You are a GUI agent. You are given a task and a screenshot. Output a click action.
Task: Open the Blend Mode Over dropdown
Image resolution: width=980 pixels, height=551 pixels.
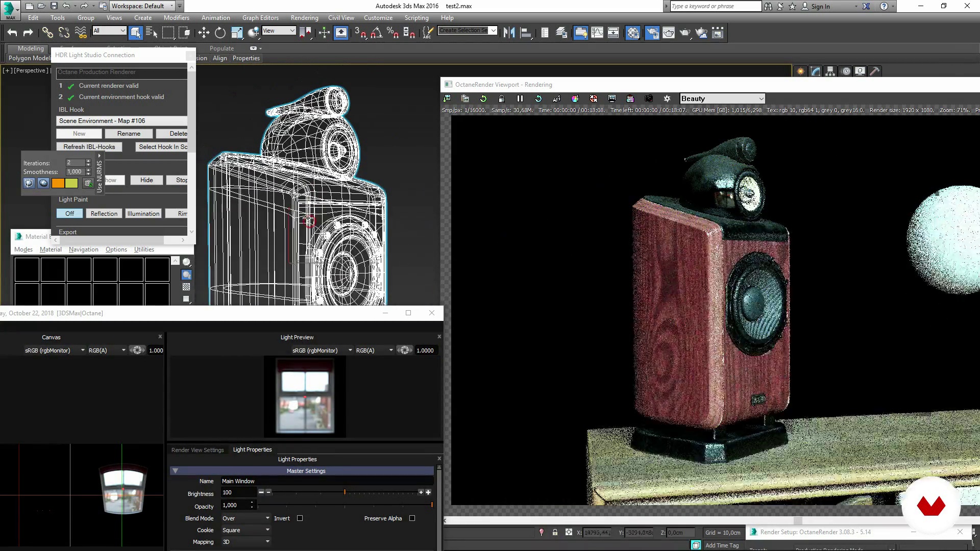tap(246, 518)
